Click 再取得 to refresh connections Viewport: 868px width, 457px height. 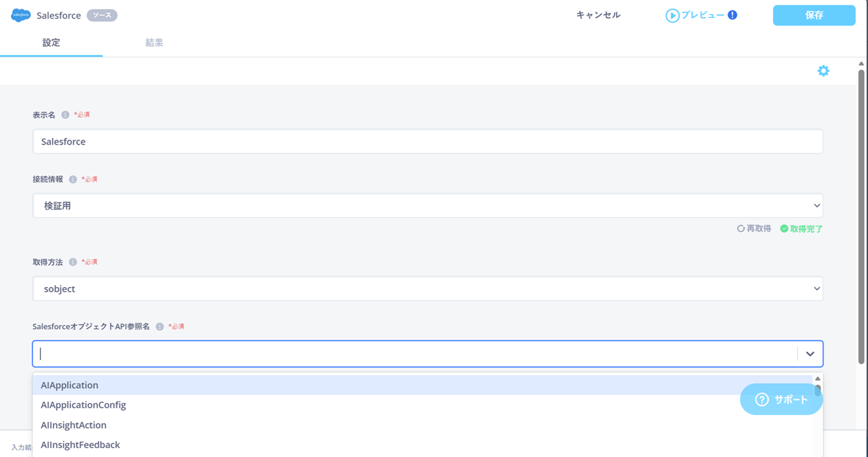pyautogui.click(x=754, y=228)
